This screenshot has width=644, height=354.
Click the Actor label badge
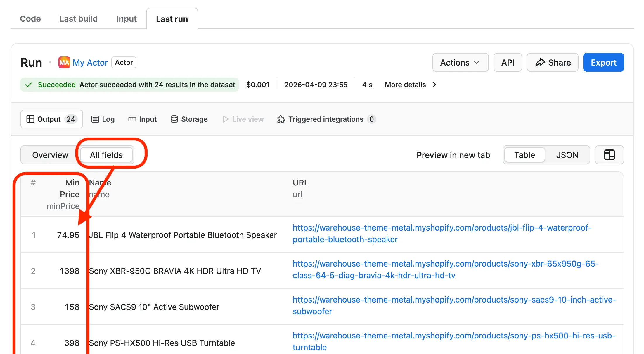[124, 62]
